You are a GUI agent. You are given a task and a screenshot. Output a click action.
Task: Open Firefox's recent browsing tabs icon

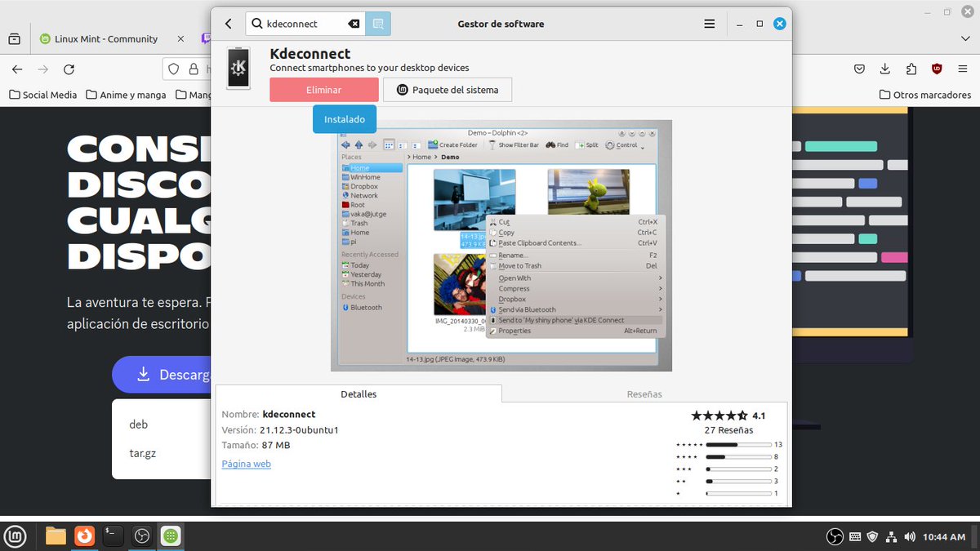(14, 38)
